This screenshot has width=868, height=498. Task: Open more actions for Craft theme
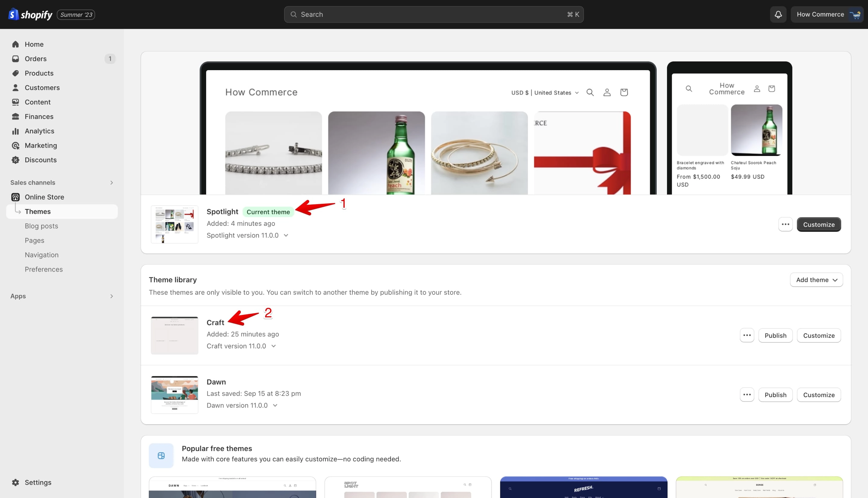point(747,335)
